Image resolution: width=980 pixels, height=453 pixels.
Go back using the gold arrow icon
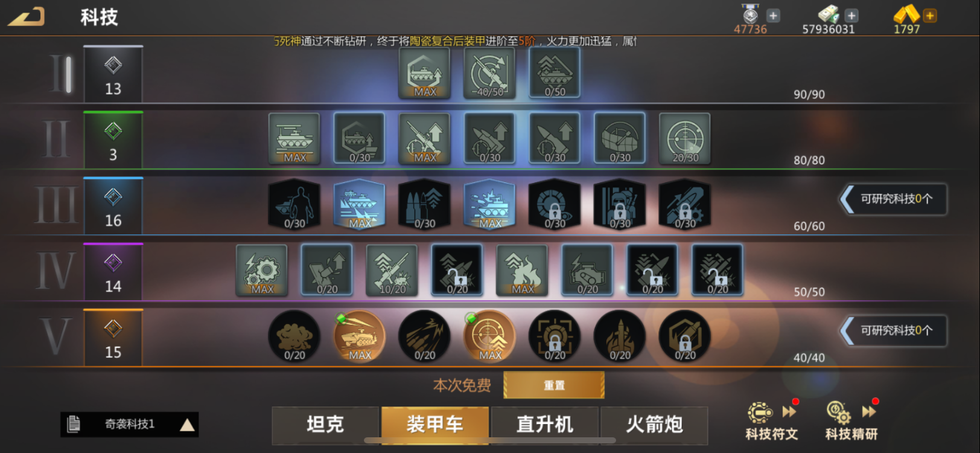tap(27, 16)
